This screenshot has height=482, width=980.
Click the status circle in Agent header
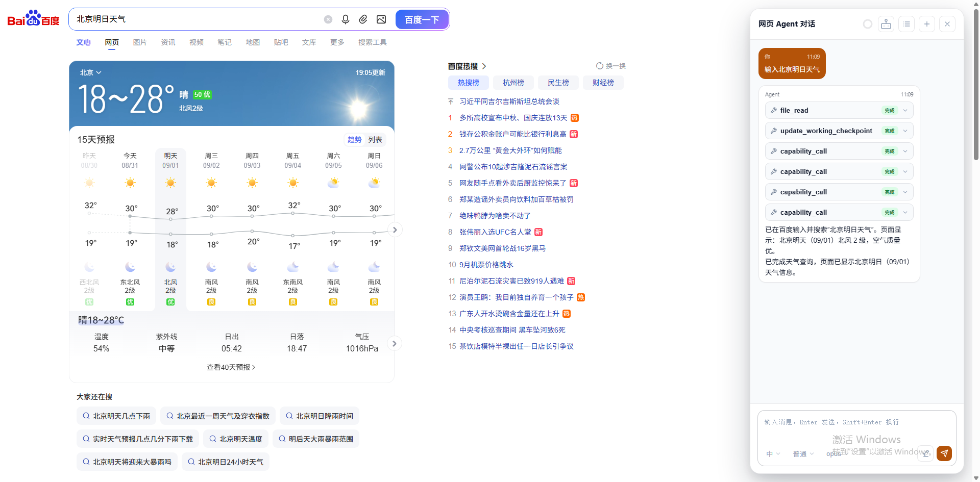(x=867, y=24)
